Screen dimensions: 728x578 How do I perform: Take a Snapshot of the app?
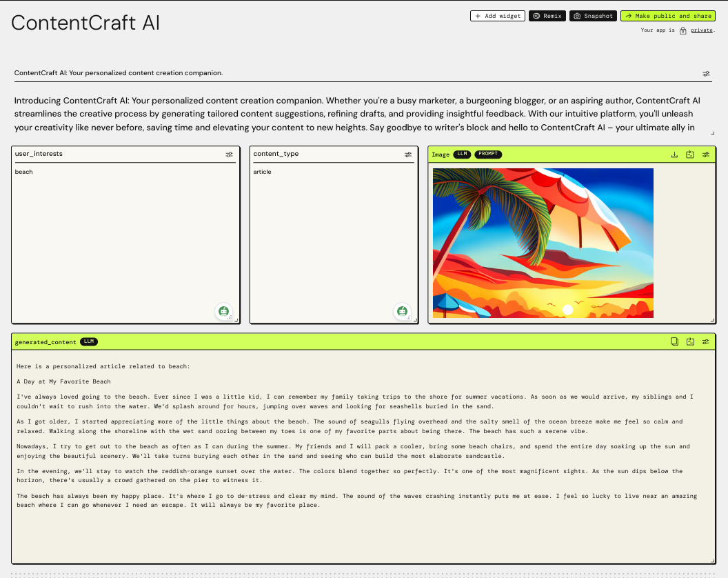[593, 16]
